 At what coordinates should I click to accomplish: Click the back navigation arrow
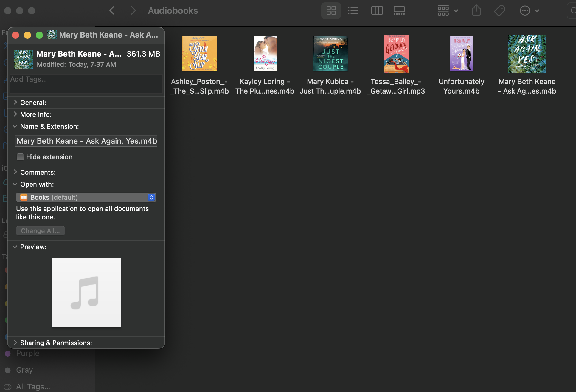(112, 10)
